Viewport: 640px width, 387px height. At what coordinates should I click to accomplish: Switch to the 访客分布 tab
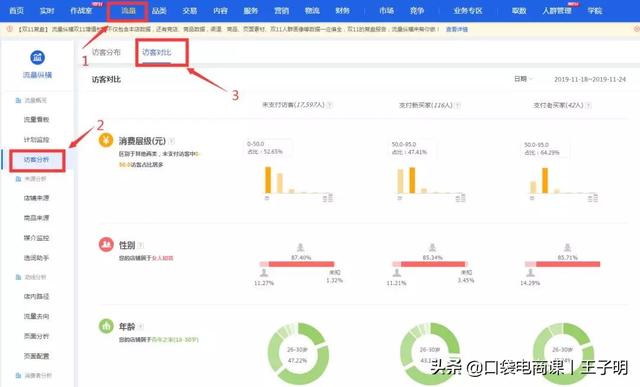[106, 52]
